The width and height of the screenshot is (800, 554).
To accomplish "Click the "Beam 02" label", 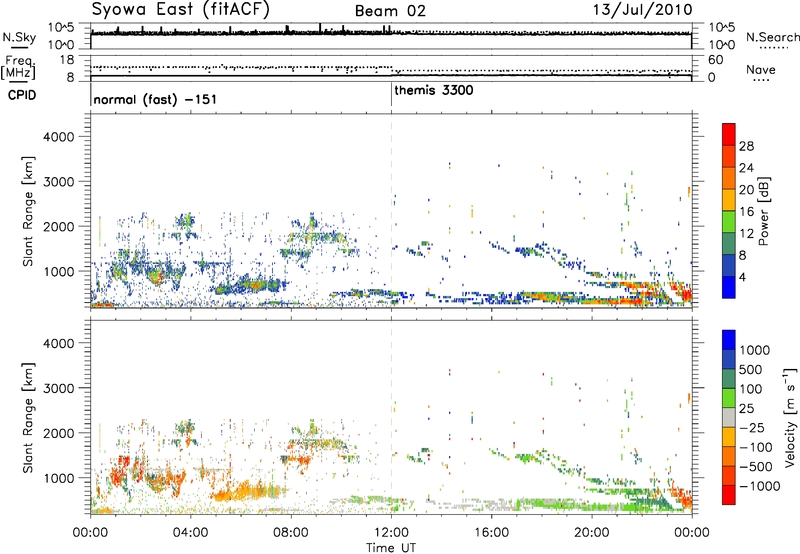I will click(390, 11).
